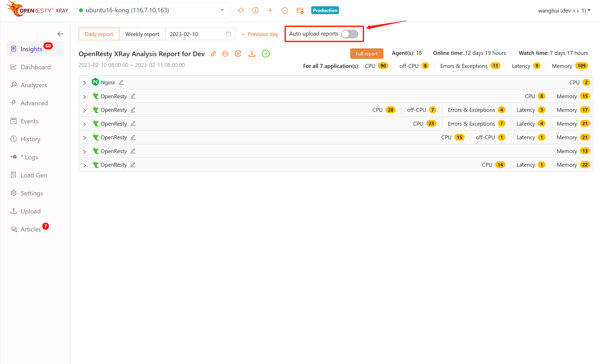Edit name of OpenResty row with only Memory 13

133,151
